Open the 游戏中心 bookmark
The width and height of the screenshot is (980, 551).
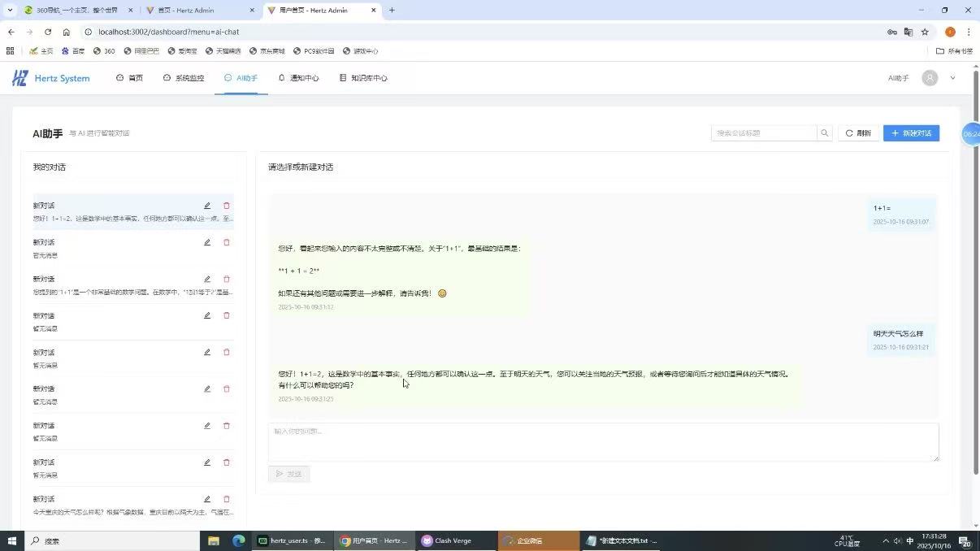click(360, 50)
